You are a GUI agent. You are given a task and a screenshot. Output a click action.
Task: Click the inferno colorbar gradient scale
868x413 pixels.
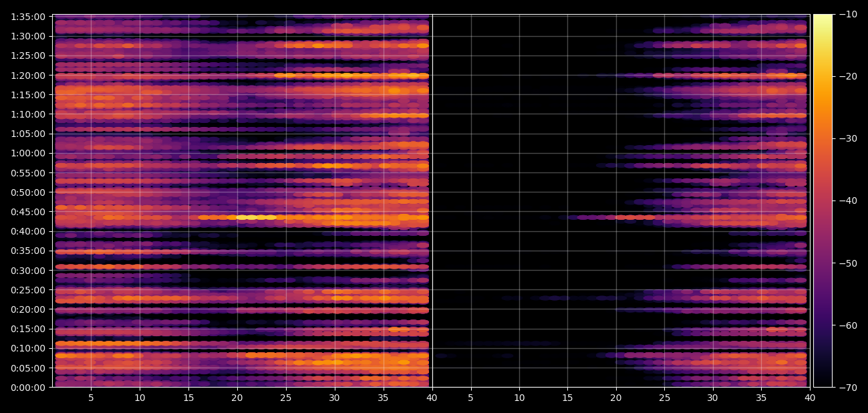(x=823, y=200)
